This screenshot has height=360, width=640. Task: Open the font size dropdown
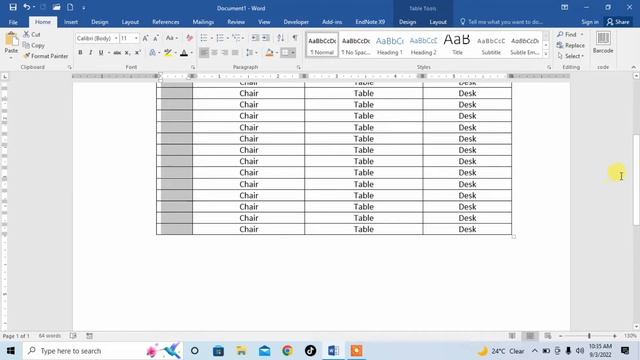coord(136,38)
